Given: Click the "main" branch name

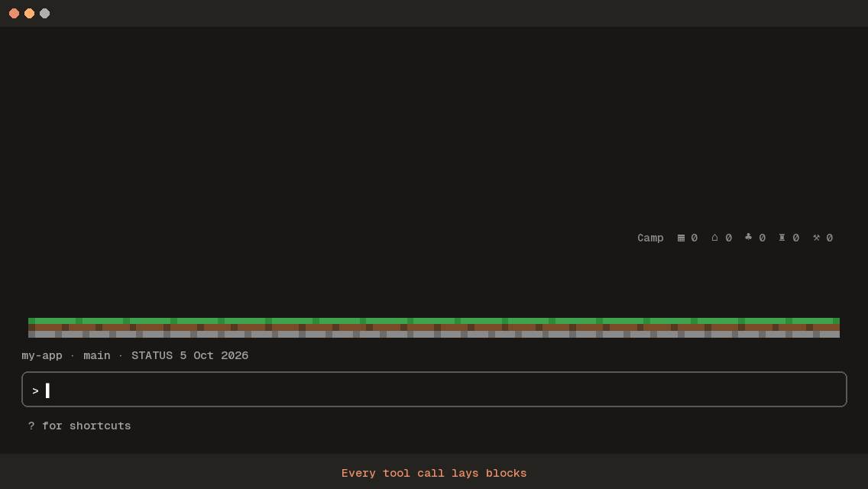Looking at the screenshot, I should (x=97, y=355).
